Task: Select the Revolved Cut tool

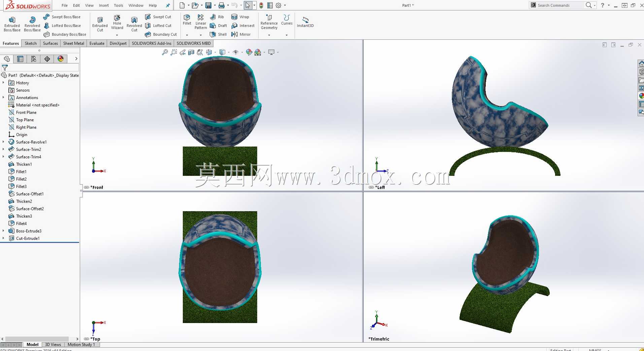Action: point(134,24)
